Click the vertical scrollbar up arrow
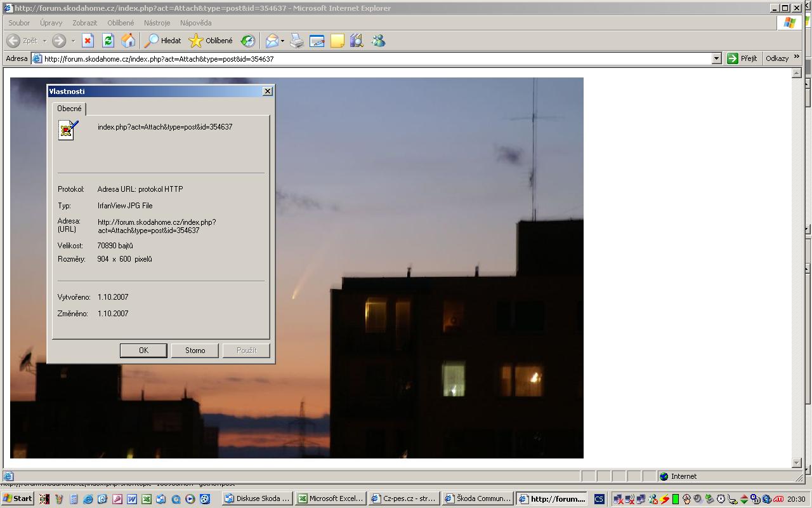The width and height of the screenshot is (812, 508). (797, 74)
